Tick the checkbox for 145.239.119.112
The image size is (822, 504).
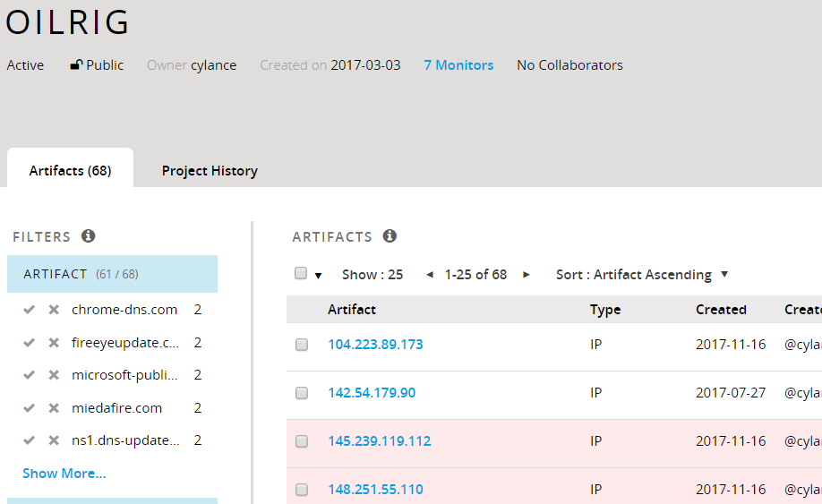[302, 441]
